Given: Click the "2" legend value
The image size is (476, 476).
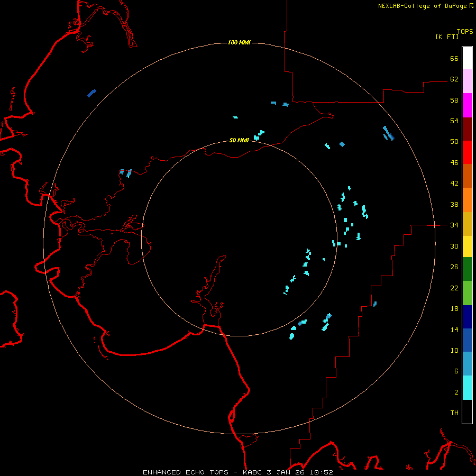Looking at the screenshot, I should [x=456, y=392].
